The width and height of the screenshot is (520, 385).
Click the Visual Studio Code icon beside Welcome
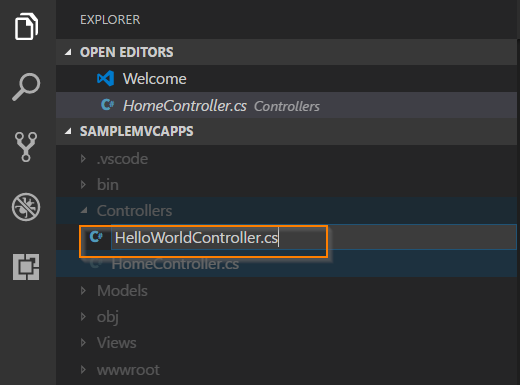(x=105, y=79)
